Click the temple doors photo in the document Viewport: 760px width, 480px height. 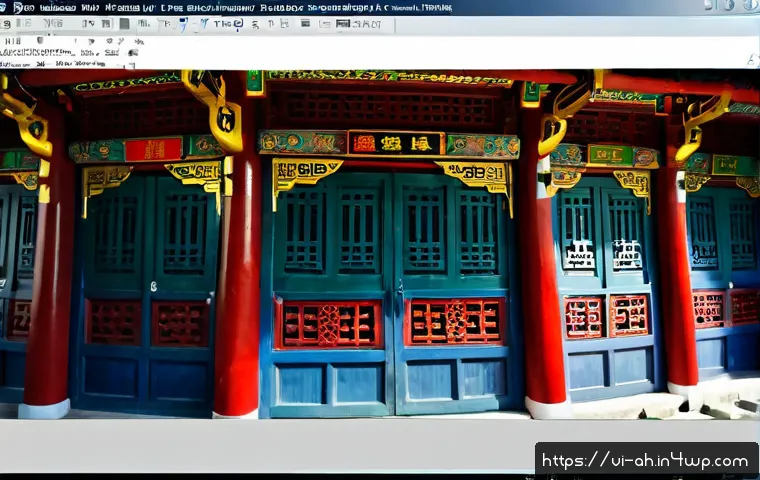380,244
